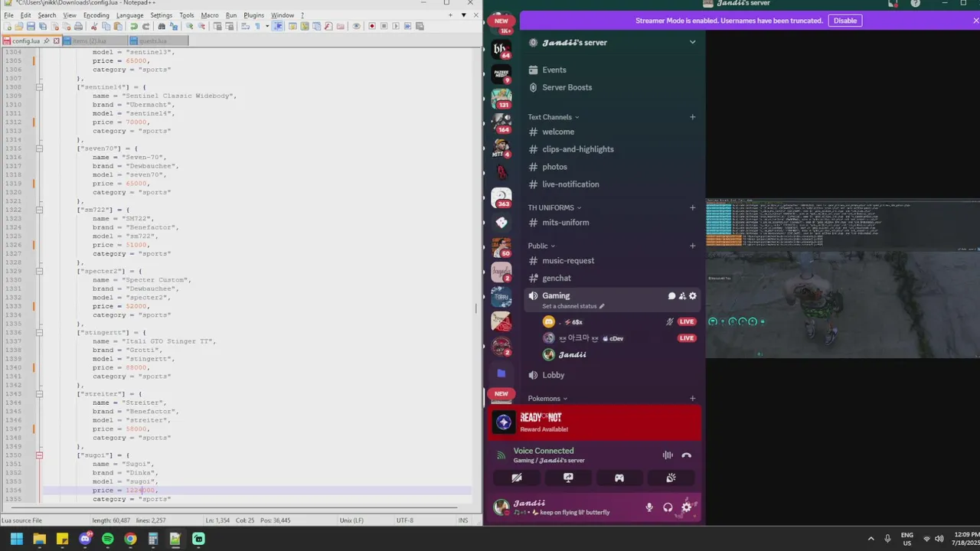The image size is (980, 551).
Task: Toggle word wrap in Notepad++ toolbar
Action: click(x=247, y=26)
